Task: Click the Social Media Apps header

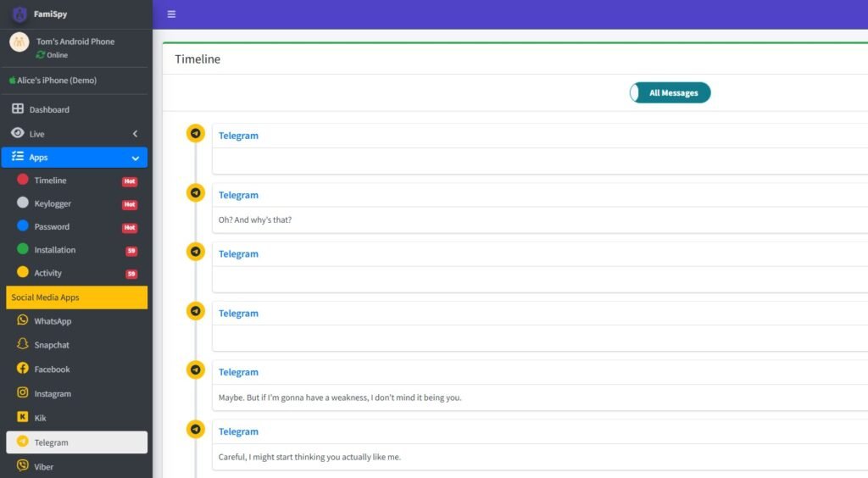Action: [x=77, y=297]
